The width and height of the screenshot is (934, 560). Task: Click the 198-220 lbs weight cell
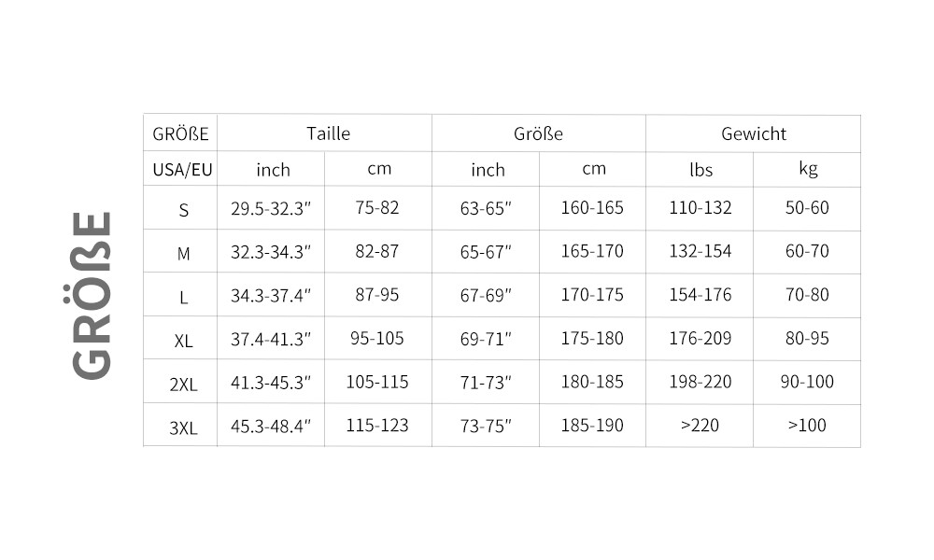[700, 382]
